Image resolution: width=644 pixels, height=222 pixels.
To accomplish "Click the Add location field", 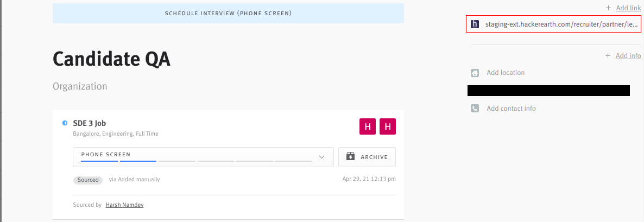I will pyautogui.click(x=506, y=73).
